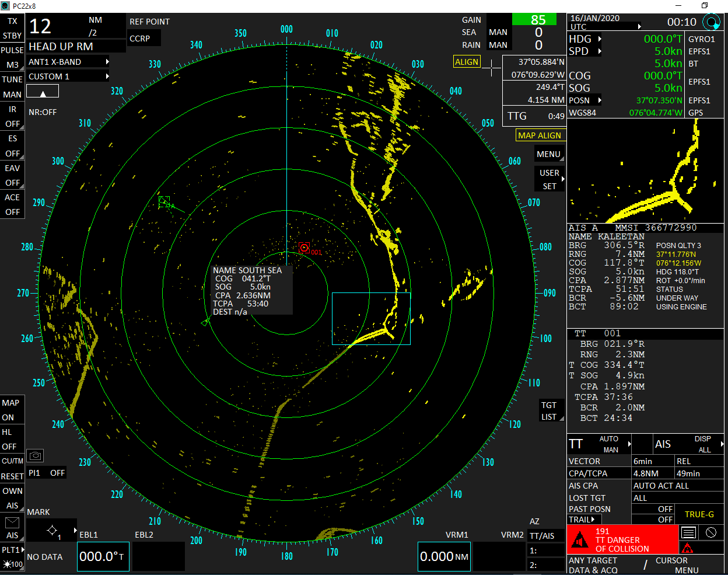Select the diamond mark symbol
This screenshot has height=575, width=728.
pos(52,530)
